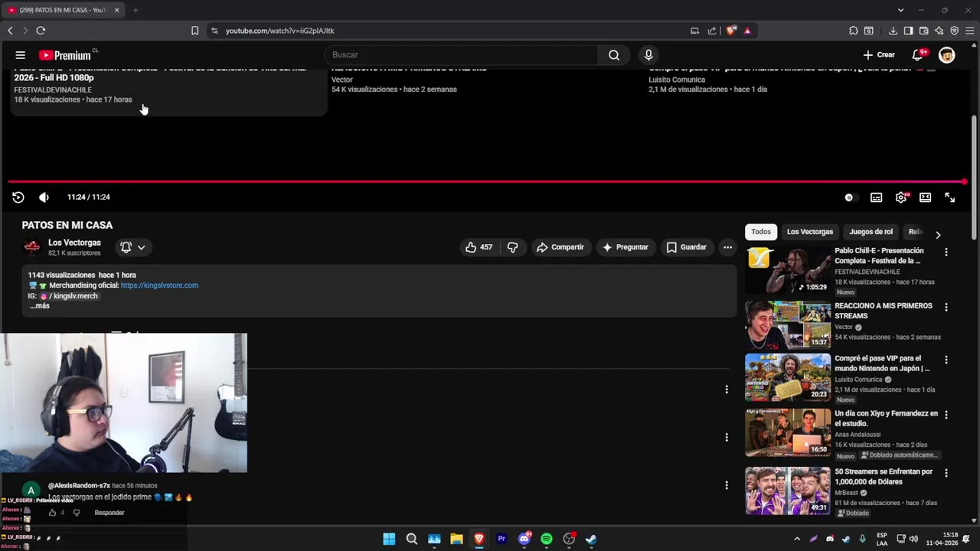
Task: Click the Compartir share button
Action: tap(560, 247)
